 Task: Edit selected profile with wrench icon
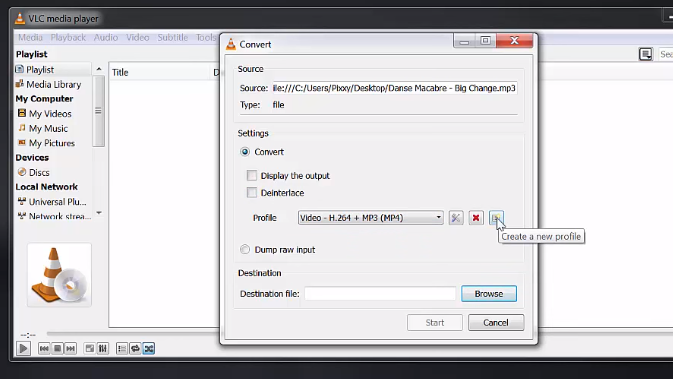[x=456, y=218]
